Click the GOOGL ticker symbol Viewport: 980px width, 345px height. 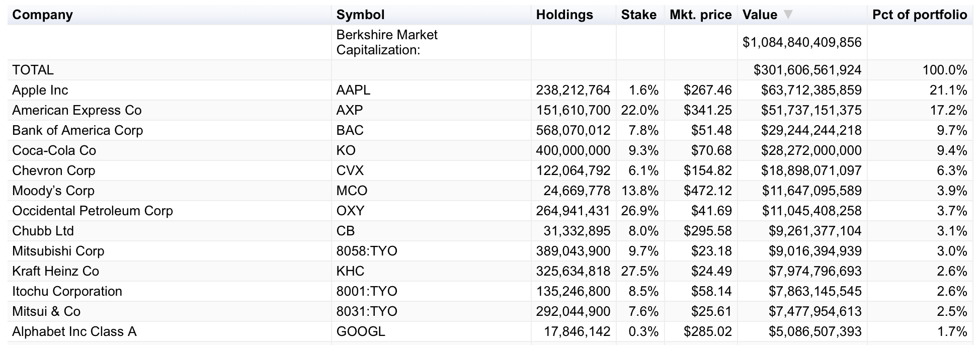pos(361,332)
